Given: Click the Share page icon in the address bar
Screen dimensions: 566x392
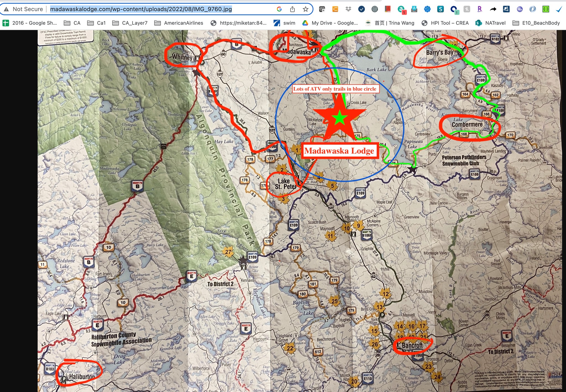Looking at the screenshot, I should point(292,9).
